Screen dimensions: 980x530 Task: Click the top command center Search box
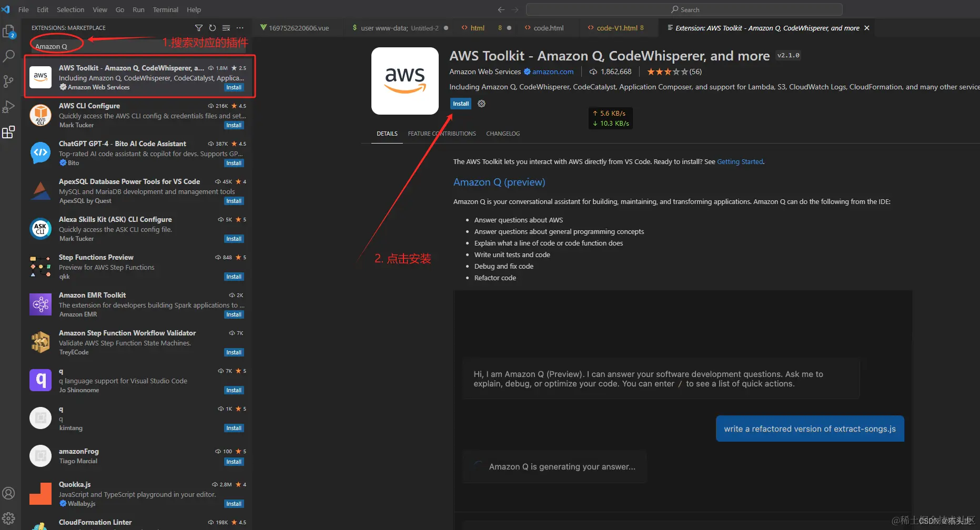tap(684, 9)
